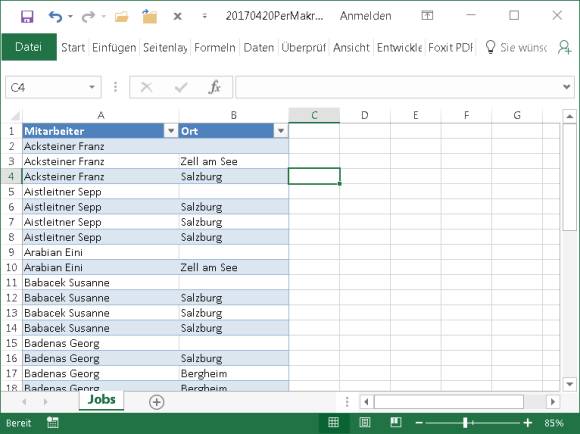The image size is (580, 434).
Task: Click the share person icon in the ribbon
Action: click(565, 47)
